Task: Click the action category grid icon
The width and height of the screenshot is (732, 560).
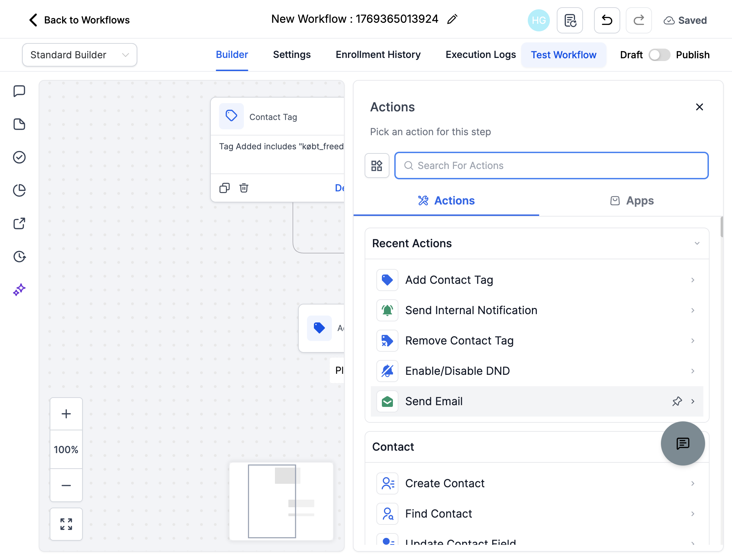Action: pyautogui.click(x=377, y=166)
